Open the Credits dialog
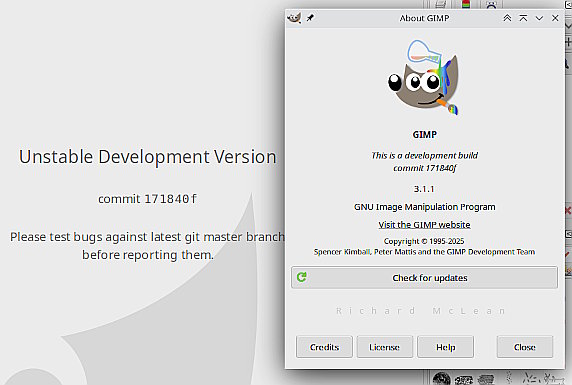 (324, 347)
